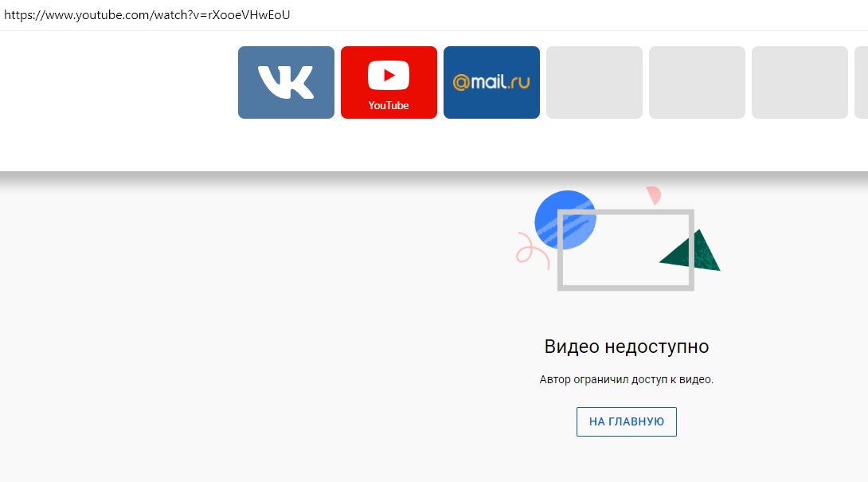The image size is (868, 482).
Task: Select the second empty gray tile
Action: (697, 83)
